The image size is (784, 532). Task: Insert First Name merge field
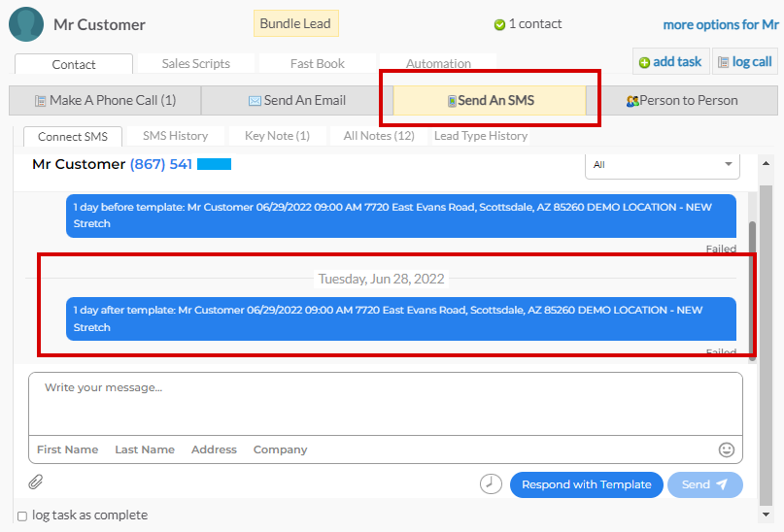tap(67, 449)
